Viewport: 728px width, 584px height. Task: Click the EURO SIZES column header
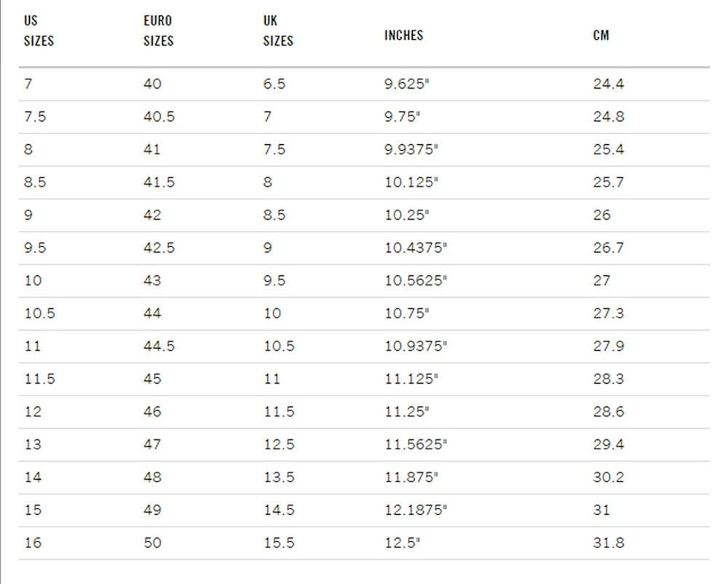pyautogui.click(x=158, y=31)
